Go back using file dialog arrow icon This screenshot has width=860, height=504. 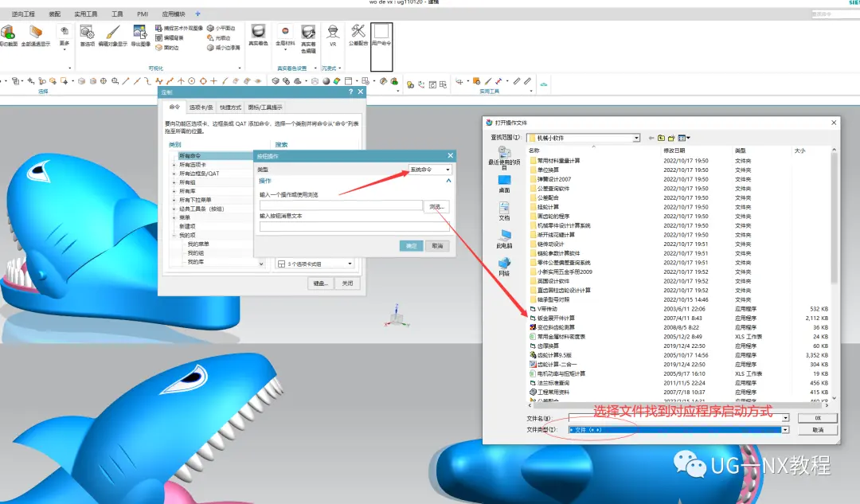[x=651, y=139]
